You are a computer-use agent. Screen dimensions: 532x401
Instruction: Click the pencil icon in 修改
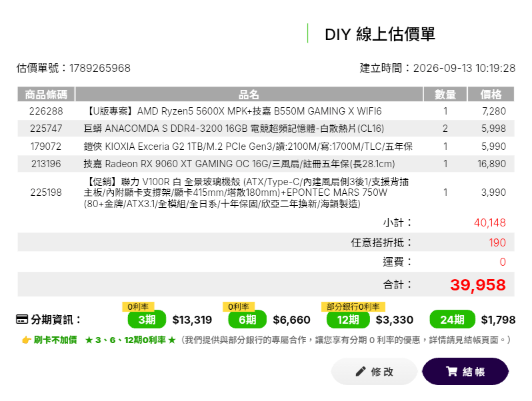point(360,372)
